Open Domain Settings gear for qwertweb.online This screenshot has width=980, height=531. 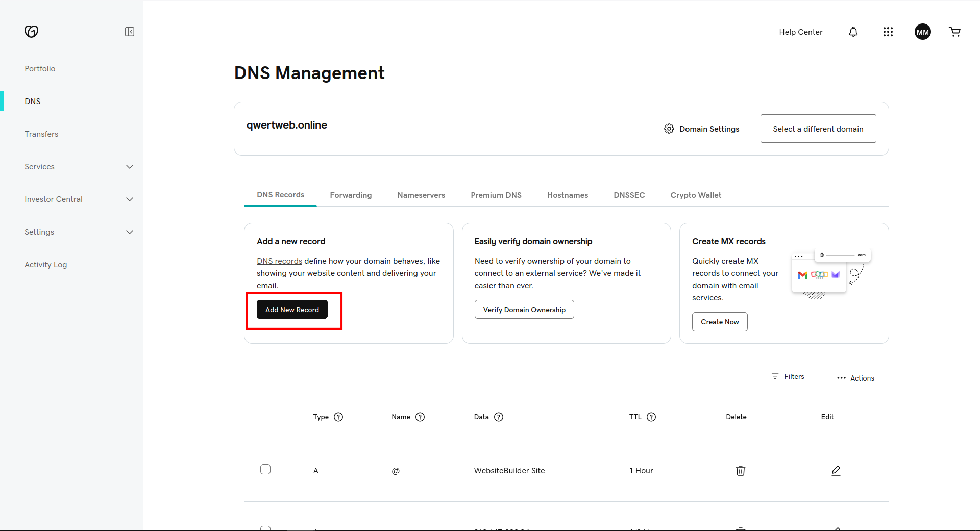coord(669,129)
